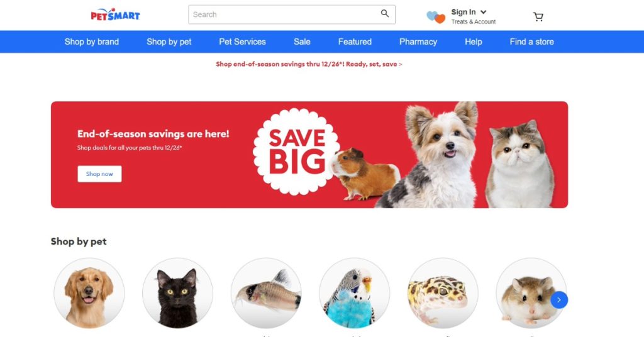
Task: Select the fish category image
Action: pos(266,293)
